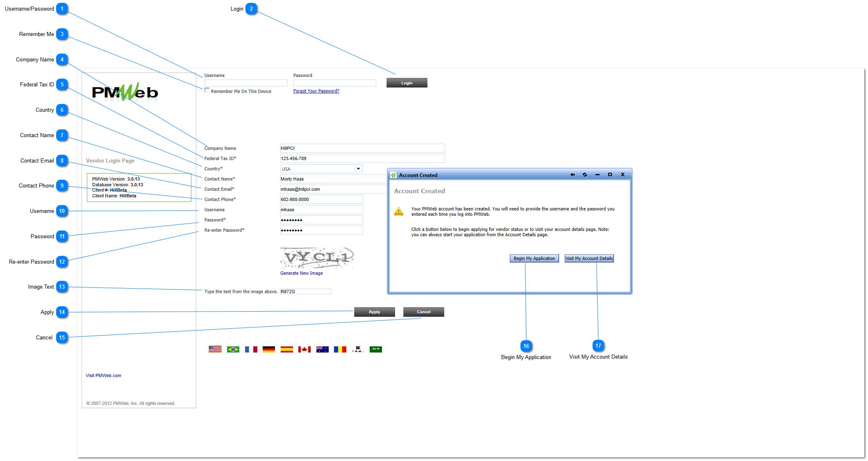The height and width of the screenshot is (461, 868).
Task: Select the United States flag language
Action: coord(215,349)
